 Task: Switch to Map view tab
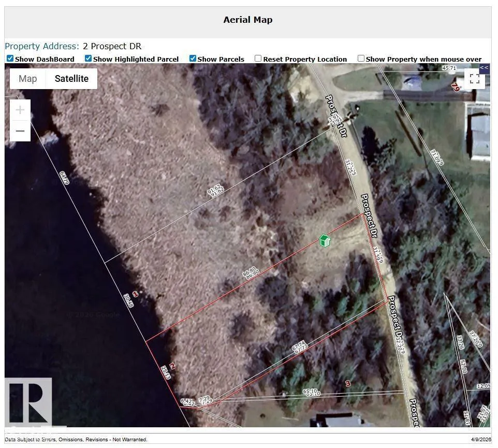28,79
